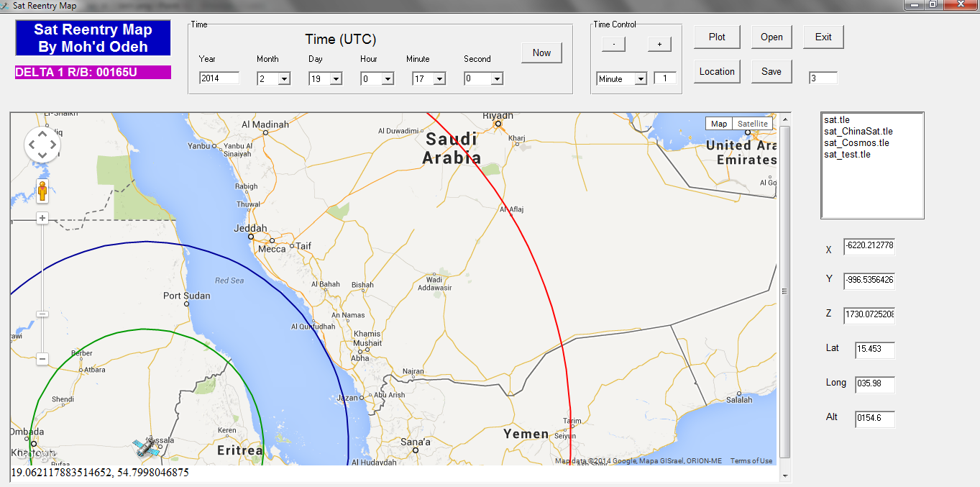This screenshot has height=487, width=980.
Task: Click the coordinates text below the map
Action: [x=100, y=473]
